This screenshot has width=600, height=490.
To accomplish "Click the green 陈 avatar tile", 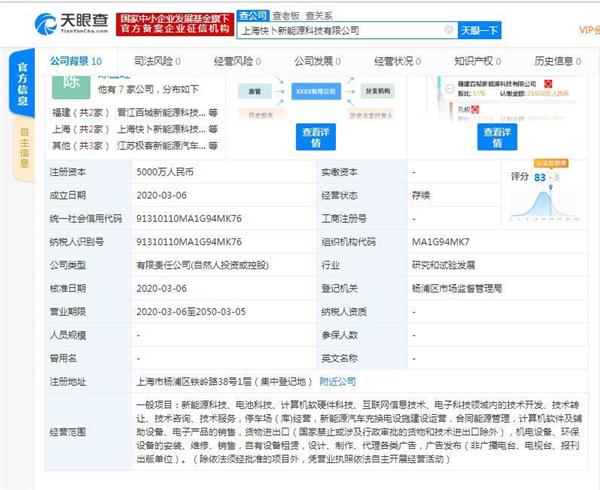I will [x=71, y=86].
